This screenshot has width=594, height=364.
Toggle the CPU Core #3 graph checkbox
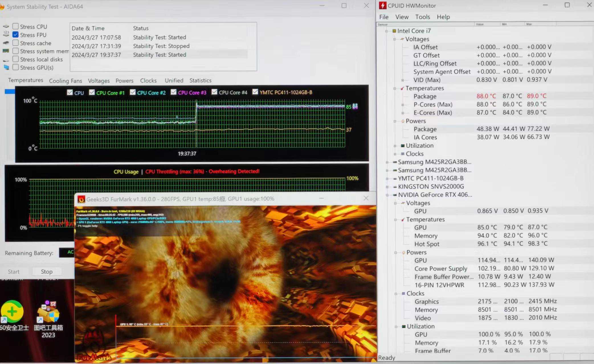point(173,92)
